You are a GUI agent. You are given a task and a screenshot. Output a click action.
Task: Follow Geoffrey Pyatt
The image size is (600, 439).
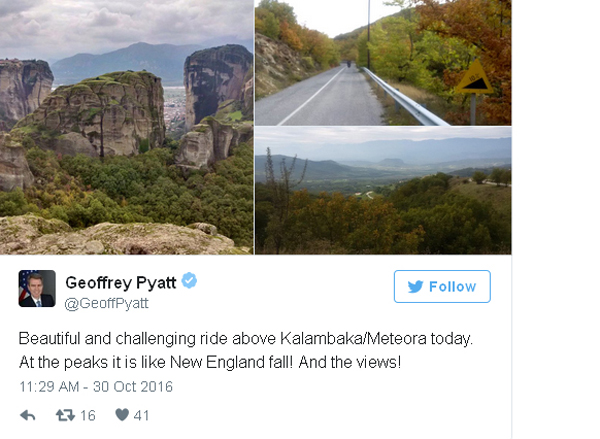[442, 286]
